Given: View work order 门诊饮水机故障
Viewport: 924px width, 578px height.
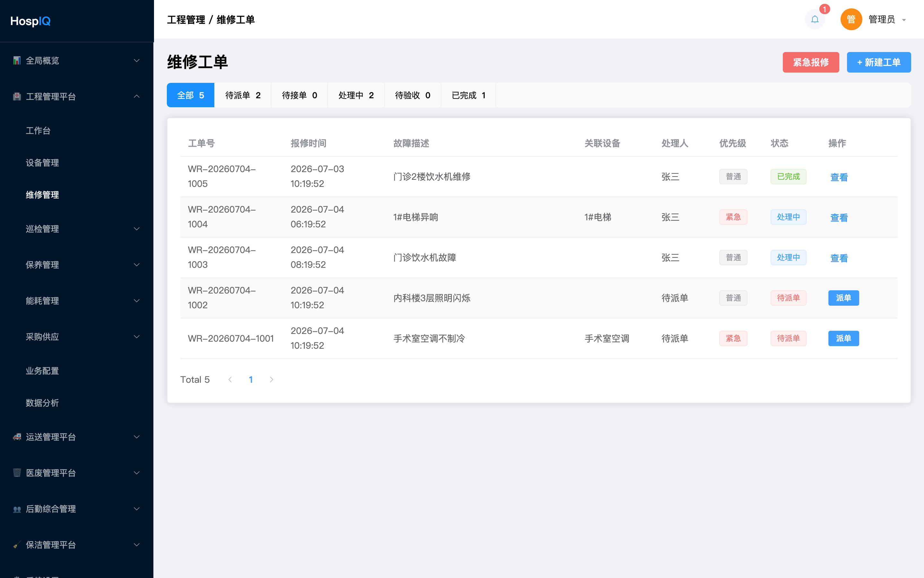Looking at the screenshot, I should pyautogui.click(x=839, y=258).
